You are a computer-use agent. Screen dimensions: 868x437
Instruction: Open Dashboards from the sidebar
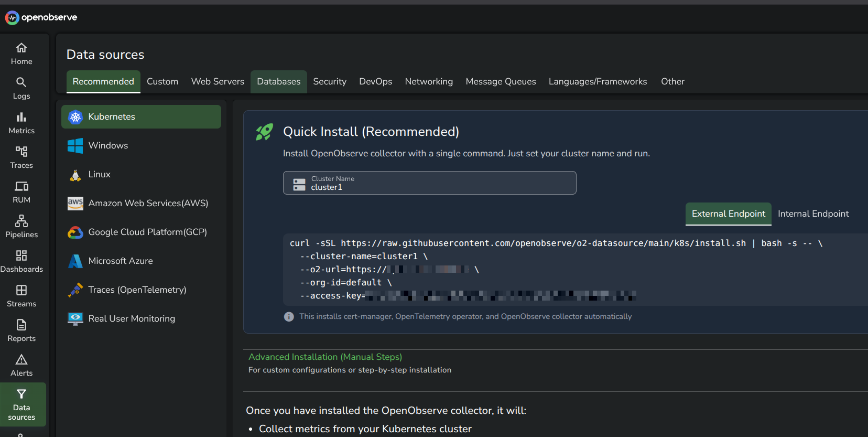(21, 261)
